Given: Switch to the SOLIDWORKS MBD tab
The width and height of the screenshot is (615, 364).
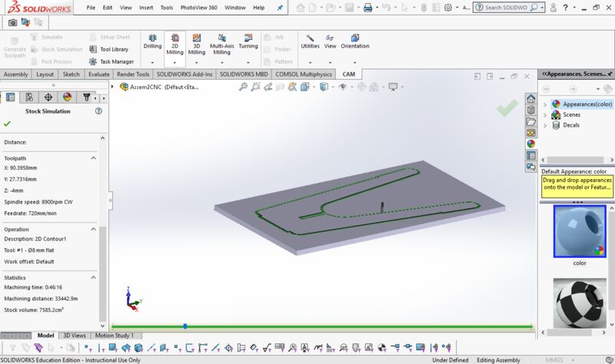Looking at the screenshot, I should [x=244, y=74].
